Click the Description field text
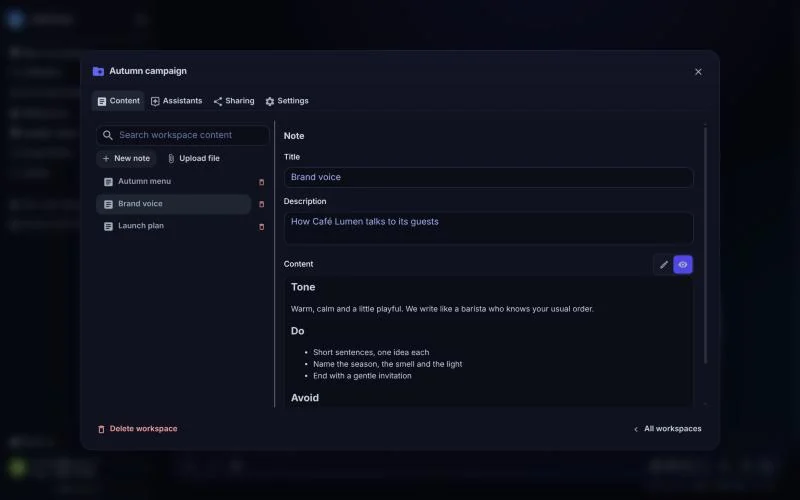Screen dimensions: 800x500 click(488, 228)
